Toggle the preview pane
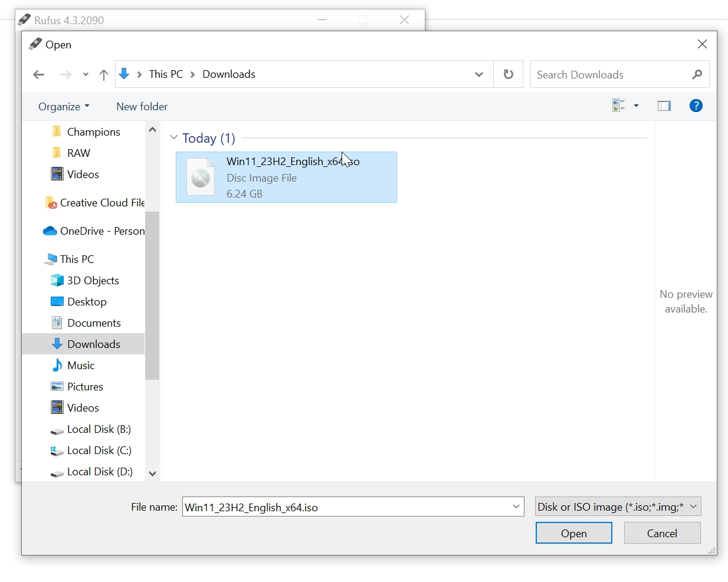 pos(664,106)
